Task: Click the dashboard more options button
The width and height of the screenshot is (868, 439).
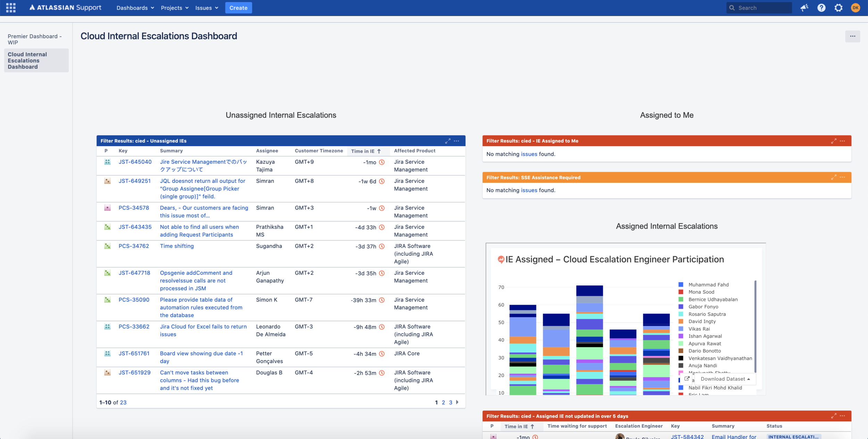Action: click(x=852, y=36)
